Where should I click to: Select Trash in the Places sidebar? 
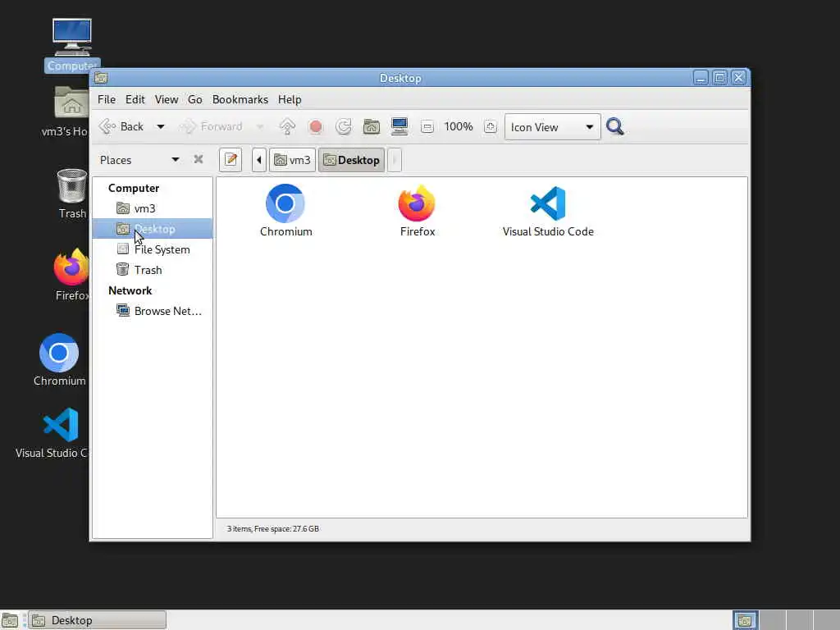tap(152, 270)
